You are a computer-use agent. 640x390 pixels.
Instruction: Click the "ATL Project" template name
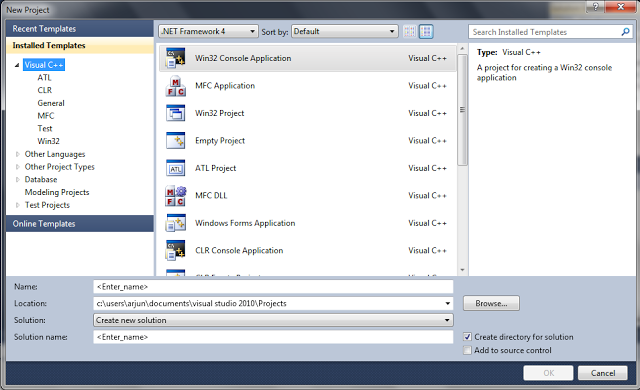point(216,168)
